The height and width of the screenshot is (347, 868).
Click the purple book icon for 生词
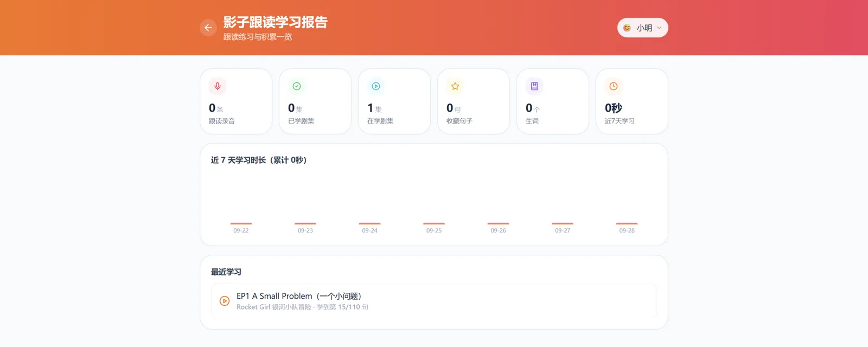point(534,86)
